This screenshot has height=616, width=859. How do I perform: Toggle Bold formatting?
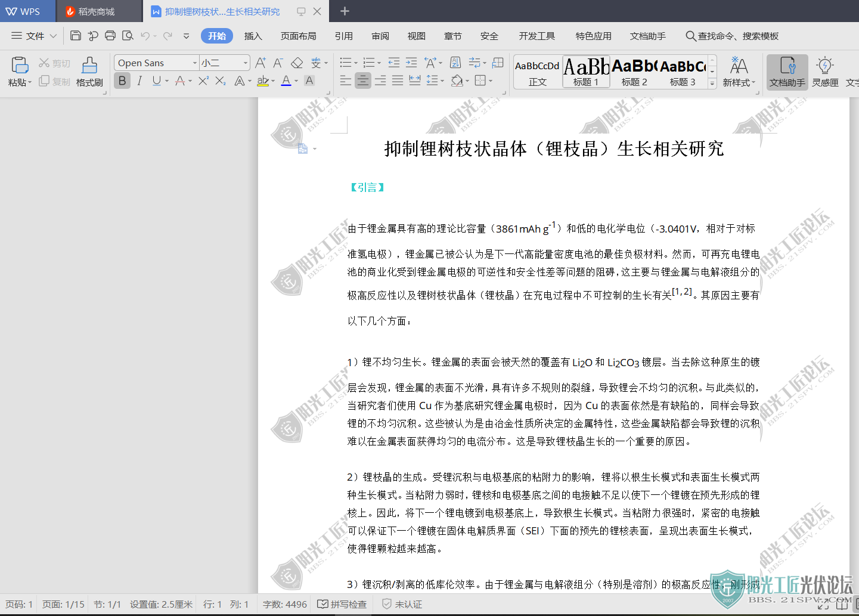coord(122,81)
